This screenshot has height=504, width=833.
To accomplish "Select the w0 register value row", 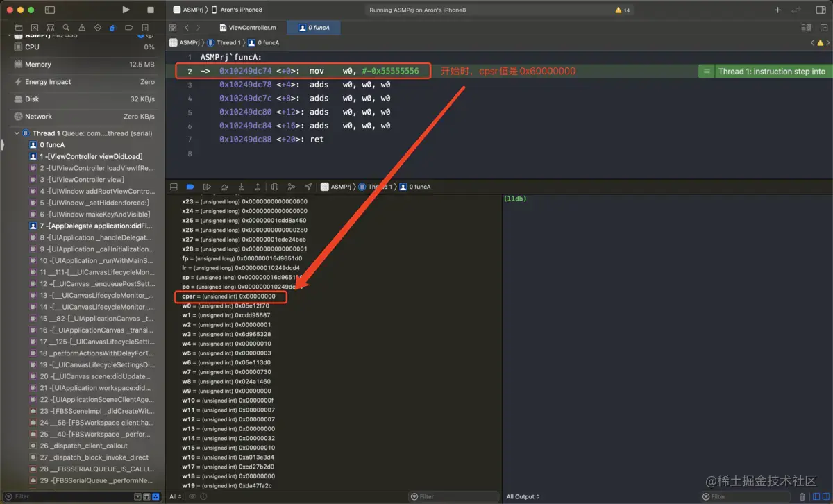I will 226,305.
